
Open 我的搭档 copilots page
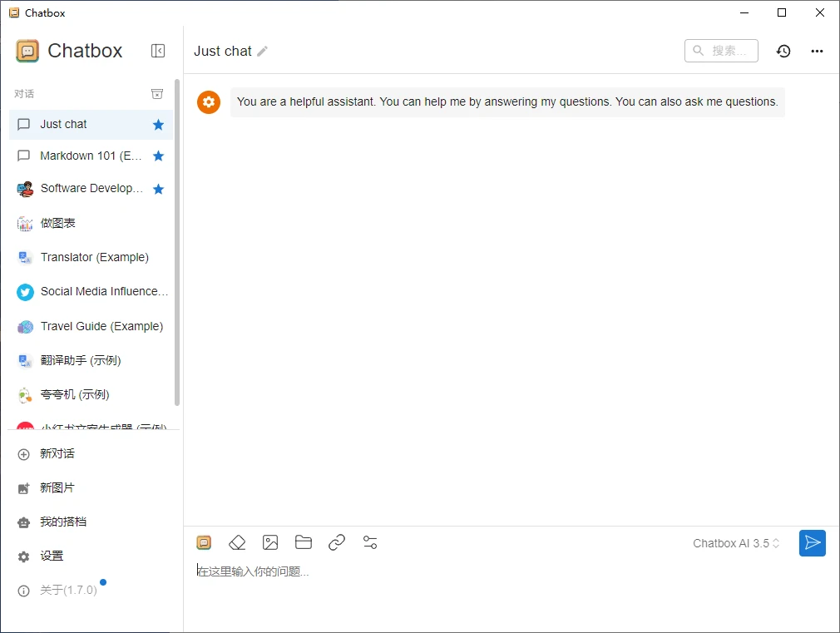(x=91, y=522)
